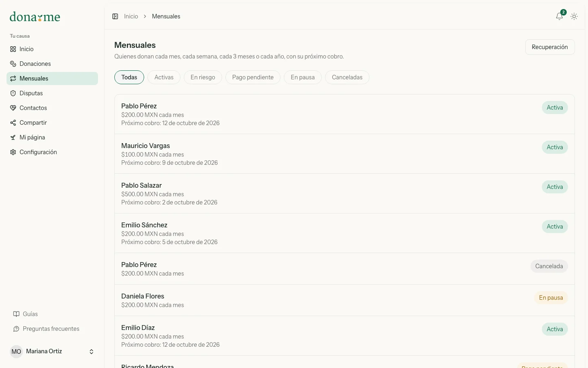Viewport: 588px width, 368px height.
Task: Click the Configuración gear icon
Action: pos(13,152)
